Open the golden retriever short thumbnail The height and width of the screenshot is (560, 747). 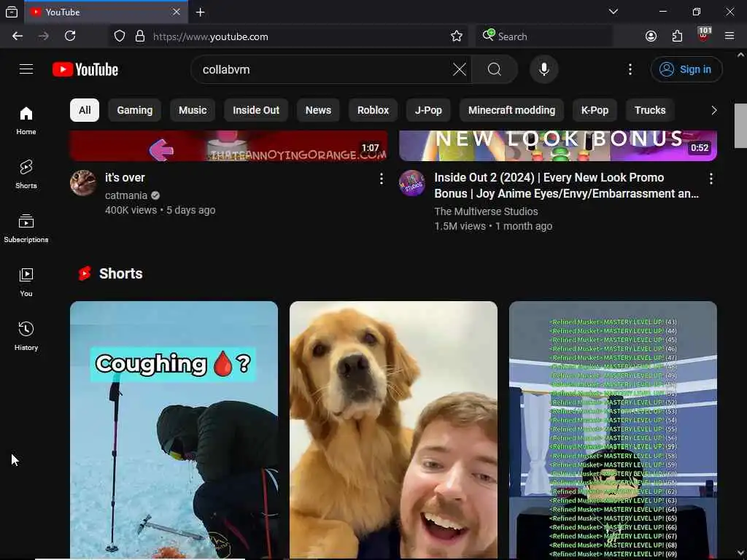tap(393, 429)
